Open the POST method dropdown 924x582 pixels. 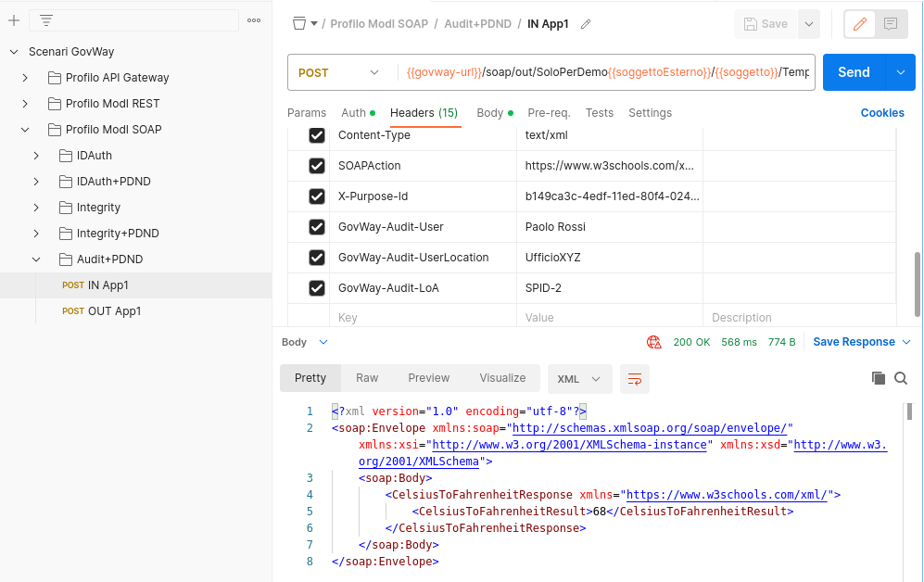tap(339, 72)
